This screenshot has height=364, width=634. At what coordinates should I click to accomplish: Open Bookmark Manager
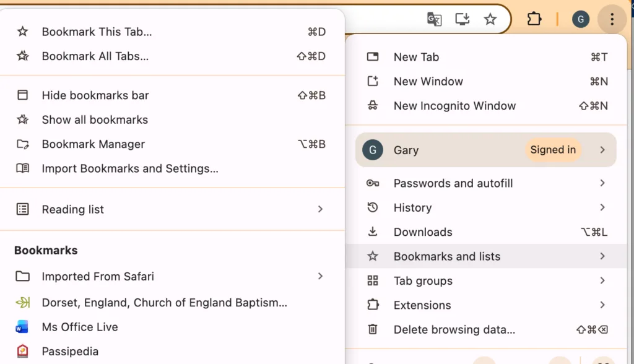tap(172, 144)
